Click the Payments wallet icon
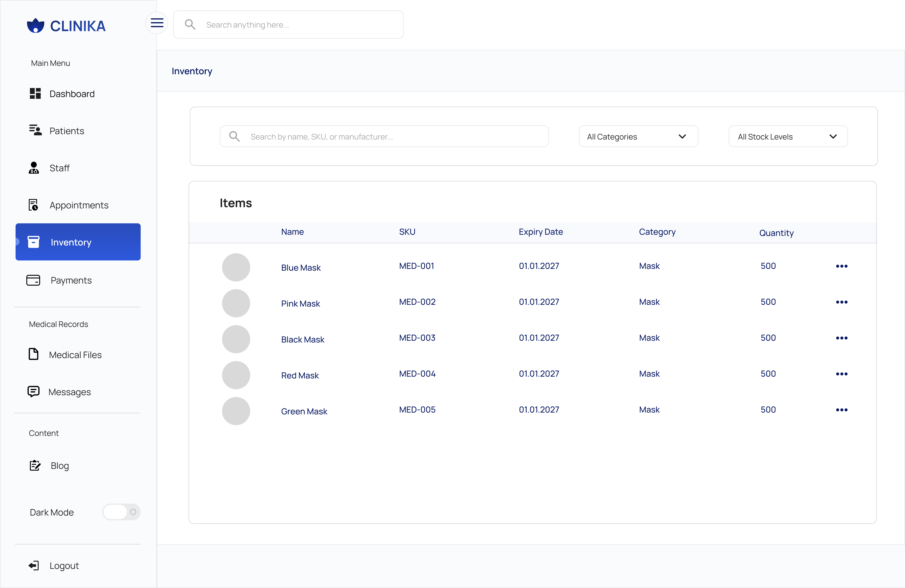 point(33,280)
